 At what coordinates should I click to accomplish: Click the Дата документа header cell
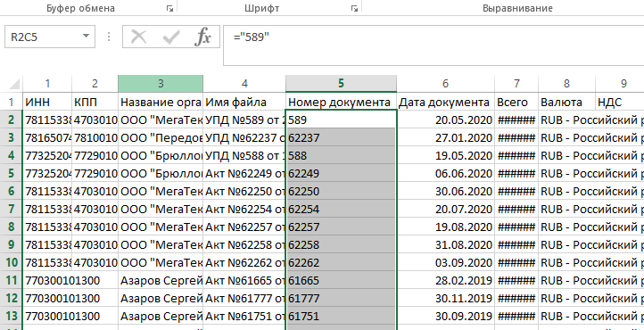pyautogui.click(x=446, y=102)
